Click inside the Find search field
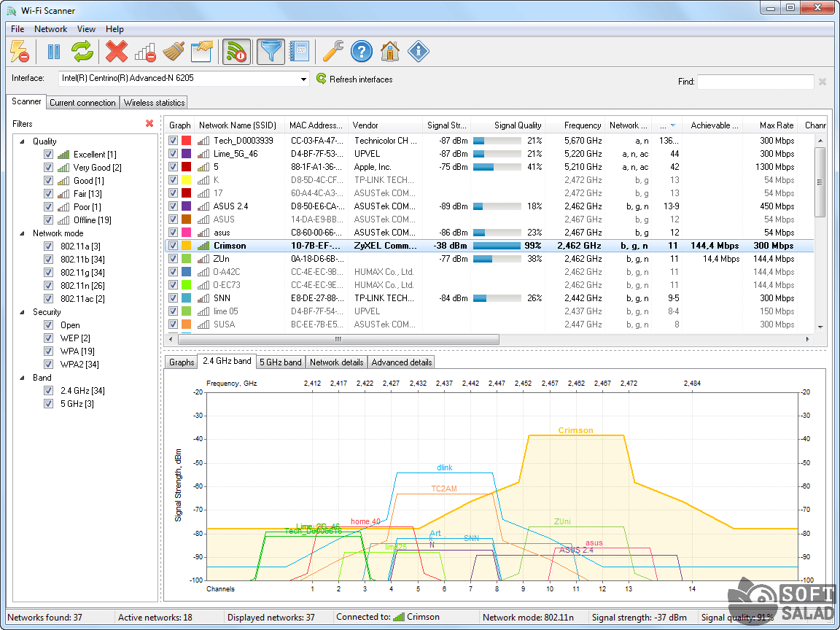Image resolution: width=840 pixels, height=630 pixels. tap(755, 82)
